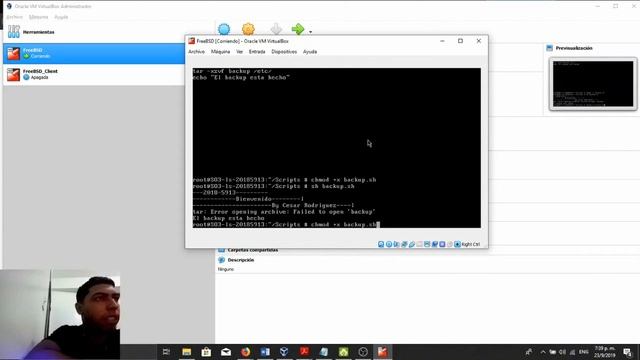Screen dimensions: 640x360
Task: Open the VirtualBox cube taskbar icon
Action: [x=284, y=352]
